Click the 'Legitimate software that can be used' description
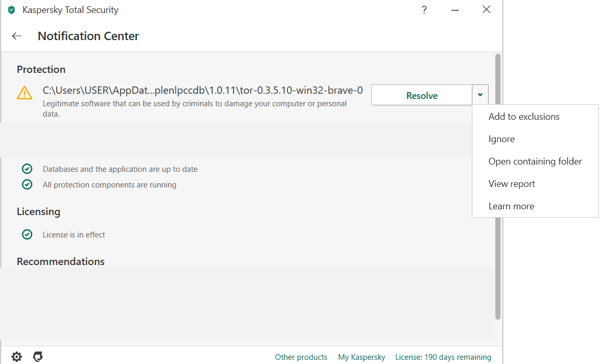The width and height of the screenshot is (600, 364). point(195,109)
